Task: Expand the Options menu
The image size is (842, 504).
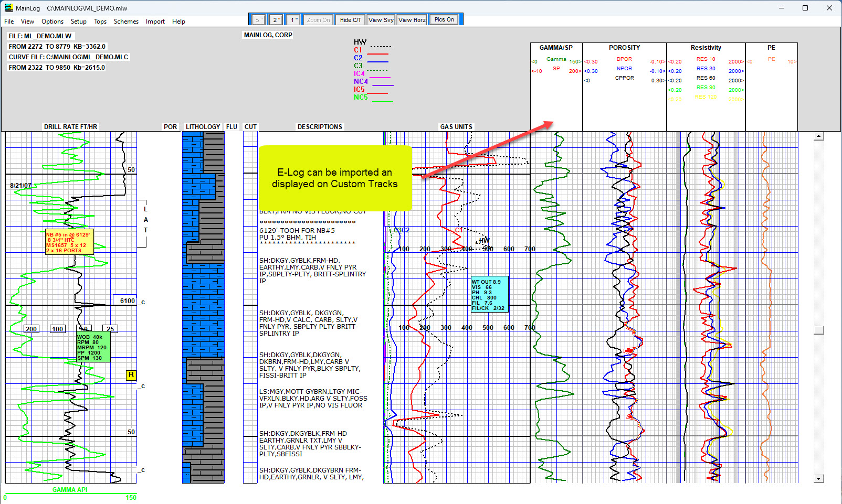Action: (x=52, y=22)
